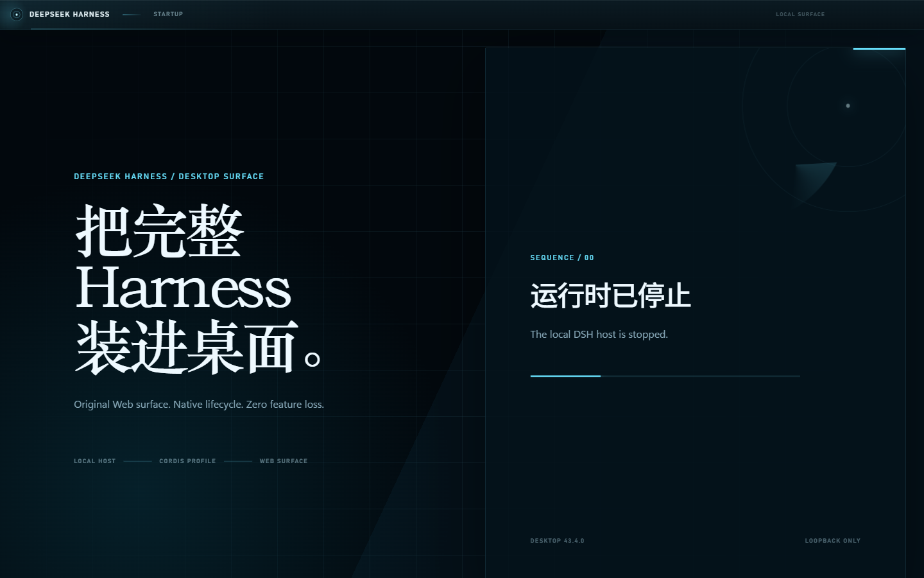Click the startup sequence progress bar
Image resolution: width=924 pixels, height=578 pixels.
(x=665, y=376)
